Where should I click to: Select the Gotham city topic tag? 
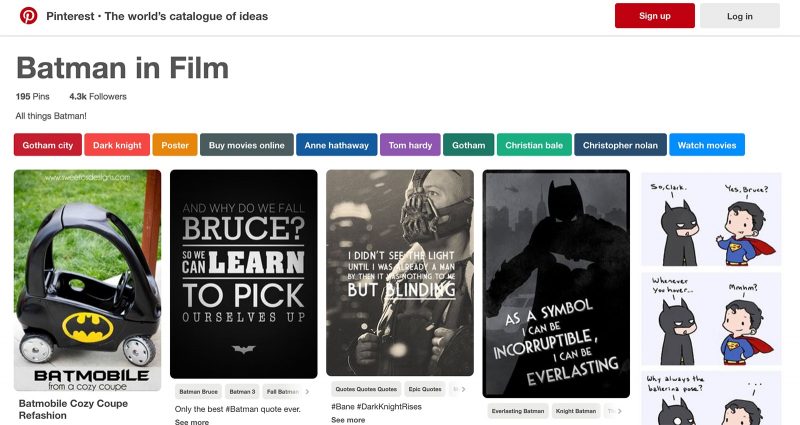click(x=48, y=145)
